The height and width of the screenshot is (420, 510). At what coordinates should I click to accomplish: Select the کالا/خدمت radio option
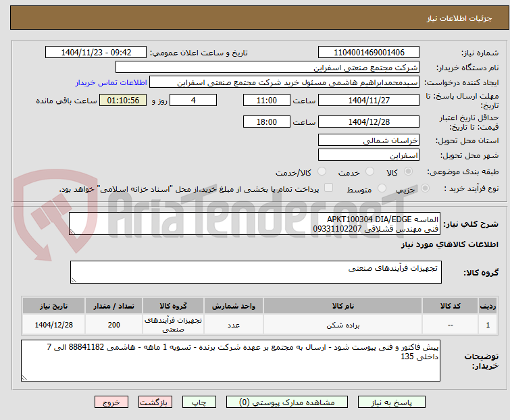pos(322,172)
